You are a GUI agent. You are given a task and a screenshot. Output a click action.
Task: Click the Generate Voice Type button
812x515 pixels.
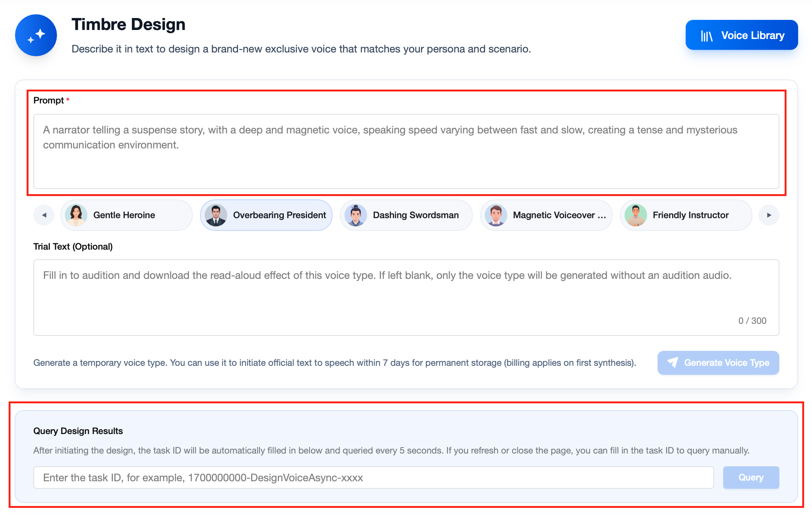click(x=718, y=363)
